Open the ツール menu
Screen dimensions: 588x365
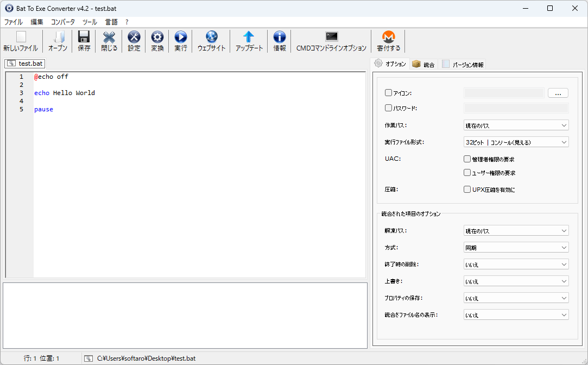tap(90, 22)
